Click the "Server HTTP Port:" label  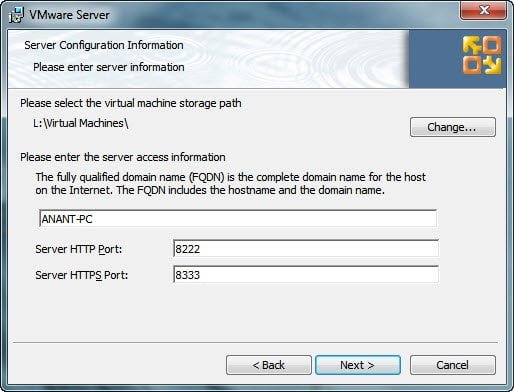click(x=79, y=249)
